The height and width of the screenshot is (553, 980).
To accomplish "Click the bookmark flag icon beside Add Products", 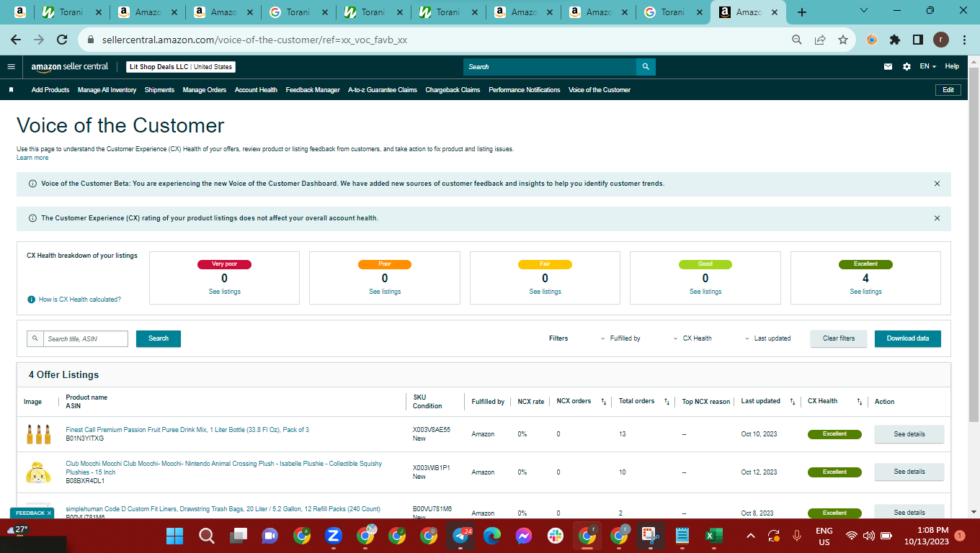I will 11,90.
